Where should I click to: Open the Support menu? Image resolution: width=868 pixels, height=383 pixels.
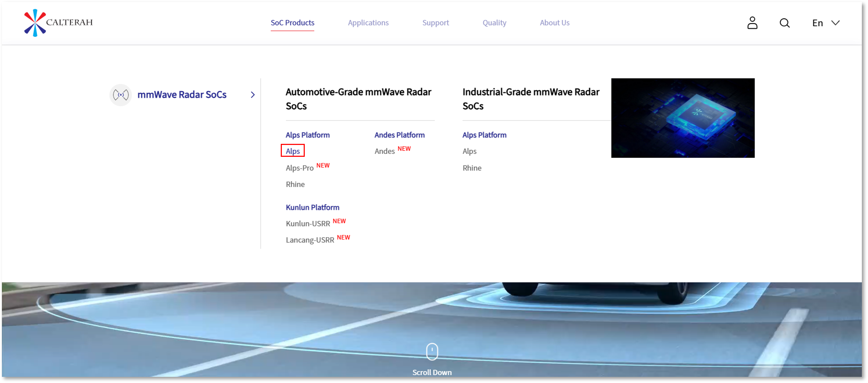pos(435,23)
